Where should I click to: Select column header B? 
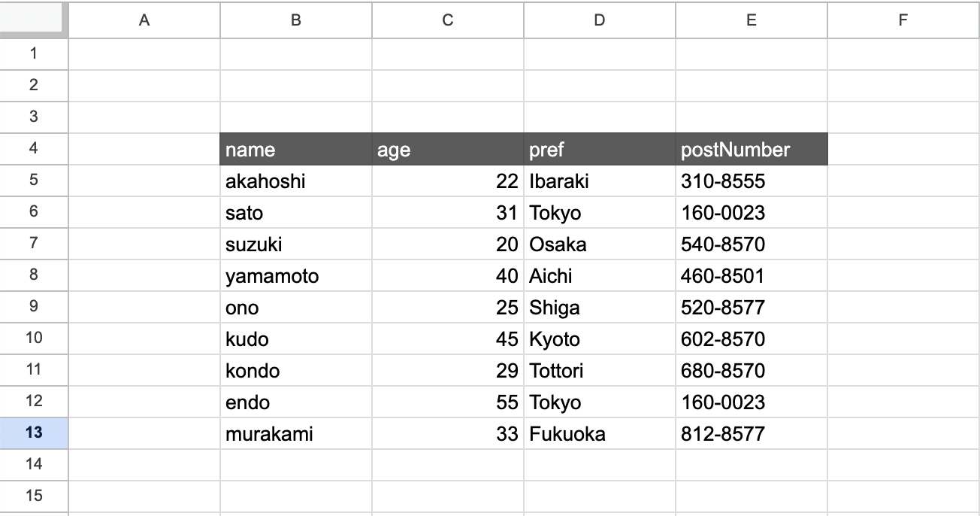pos(295,20)
